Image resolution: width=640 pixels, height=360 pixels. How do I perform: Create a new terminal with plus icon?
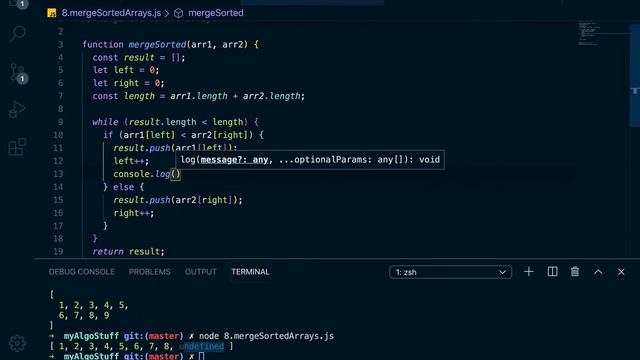(x=529, y=272)
